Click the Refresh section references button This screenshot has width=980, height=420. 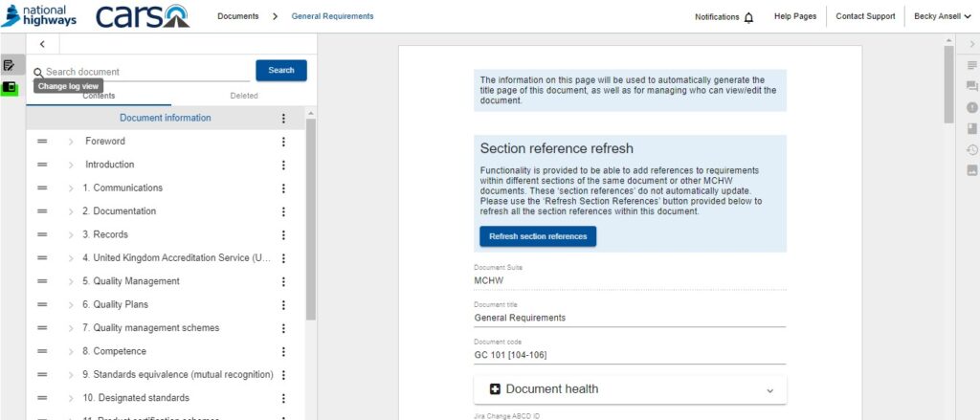[538, 236]
